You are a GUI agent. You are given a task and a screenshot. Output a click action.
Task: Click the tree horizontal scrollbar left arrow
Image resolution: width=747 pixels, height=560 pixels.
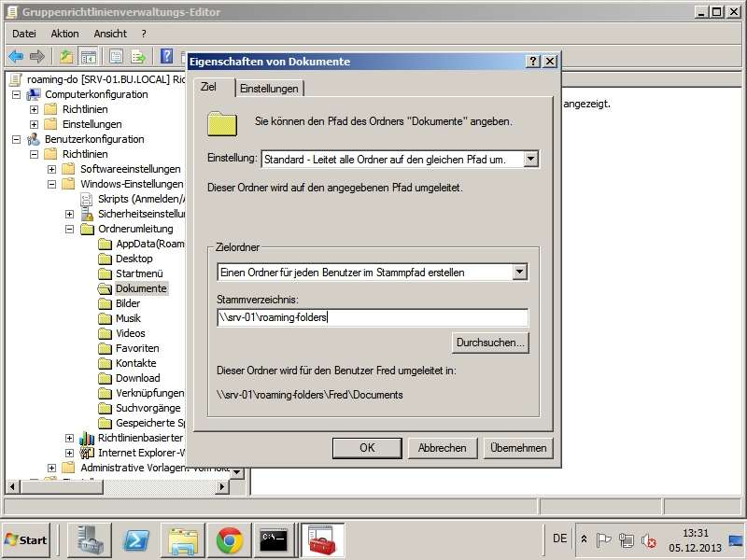point(12,486)
